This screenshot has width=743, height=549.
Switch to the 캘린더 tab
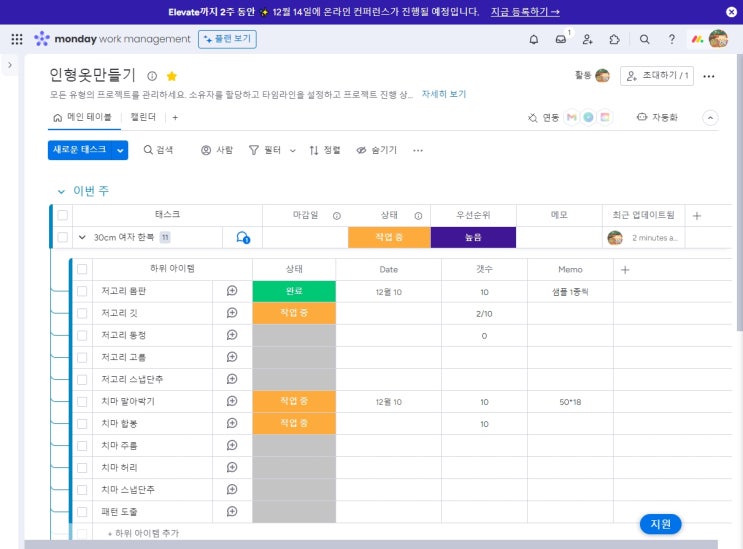(x=144, y=117)
